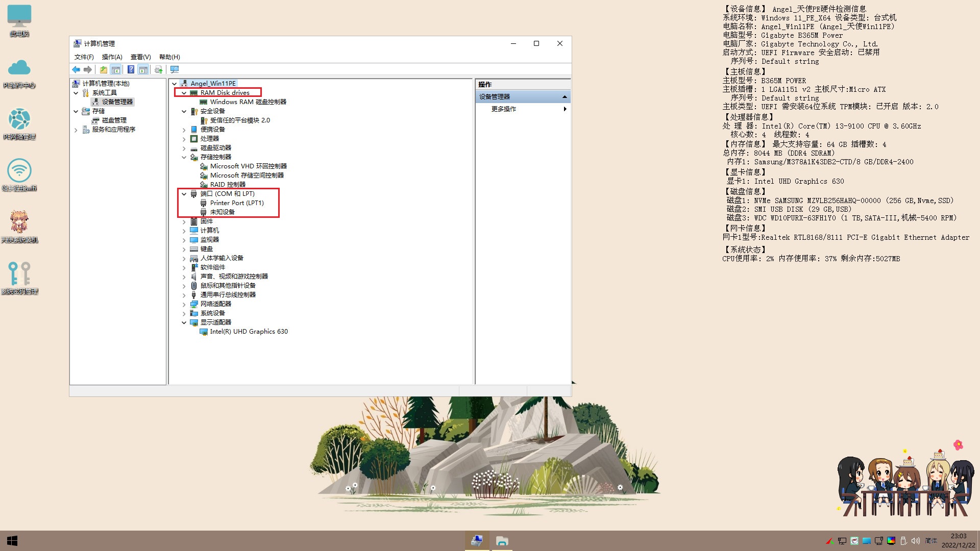Collapse the 安全设备 category
This screenshot has height=551, width=980.
(x=184, y=111)
